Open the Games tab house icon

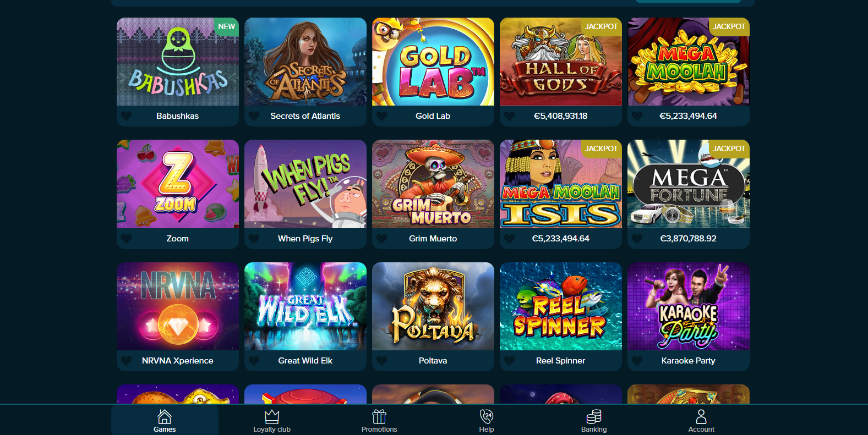(x=165, y=416)
